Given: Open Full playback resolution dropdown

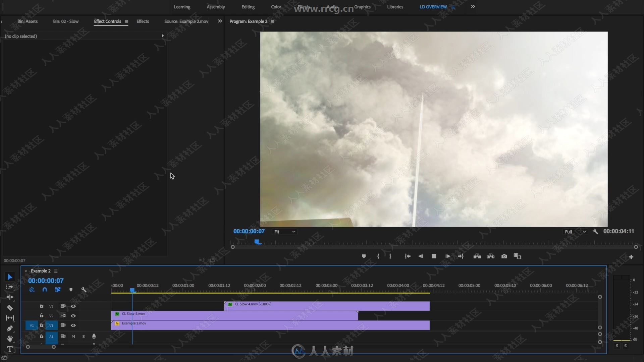Looking at the screenshot, I should click(575, 232).
